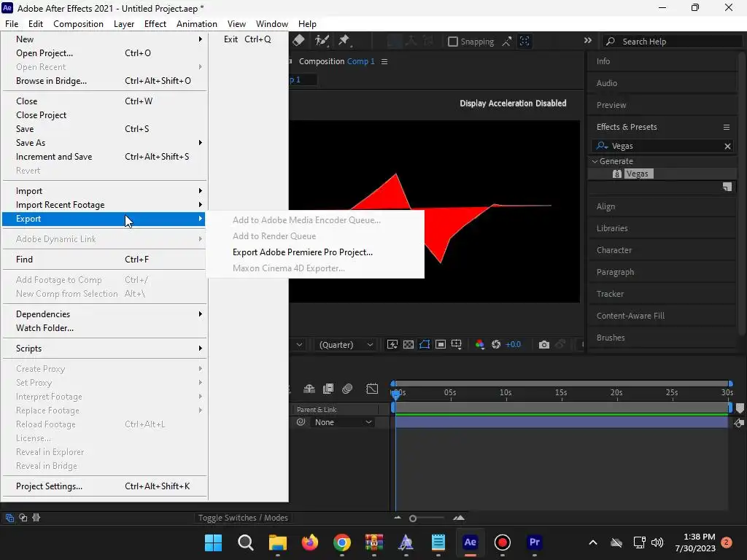Viewport: 747px width, 560px height.
Task: Select the Roto Brush tool
Action: click(322, 41)
